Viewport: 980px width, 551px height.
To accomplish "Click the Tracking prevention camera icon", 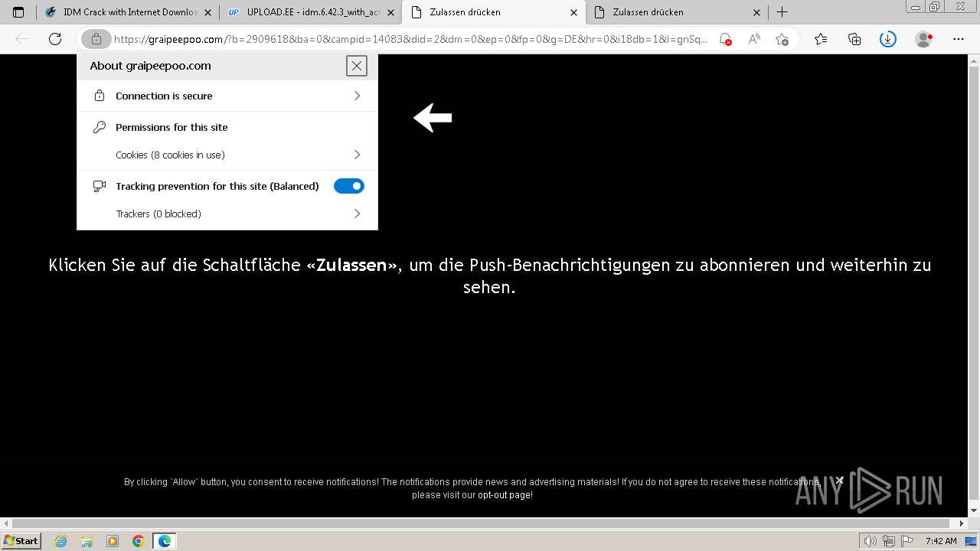I will coord(99,186).
